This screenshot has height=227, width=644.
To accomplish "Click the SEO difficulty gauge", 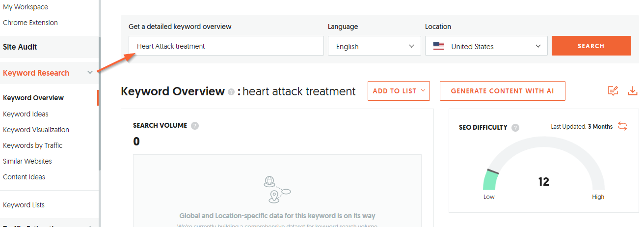I will 543,170.
